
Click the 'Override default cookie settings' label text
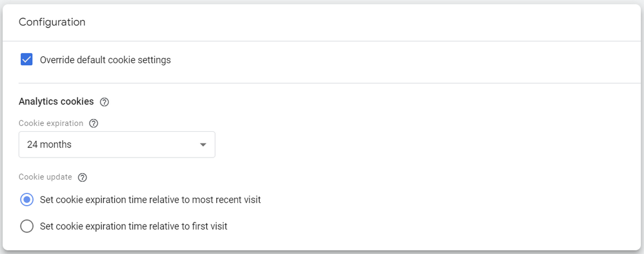105,60
